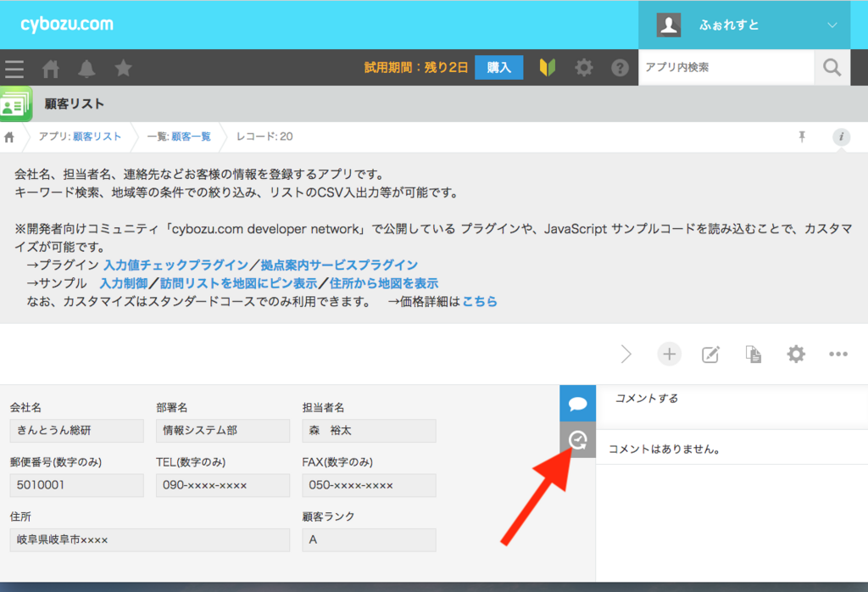Open notifications via the bell icon
The image size is (868, 592).
pos(86,68)
